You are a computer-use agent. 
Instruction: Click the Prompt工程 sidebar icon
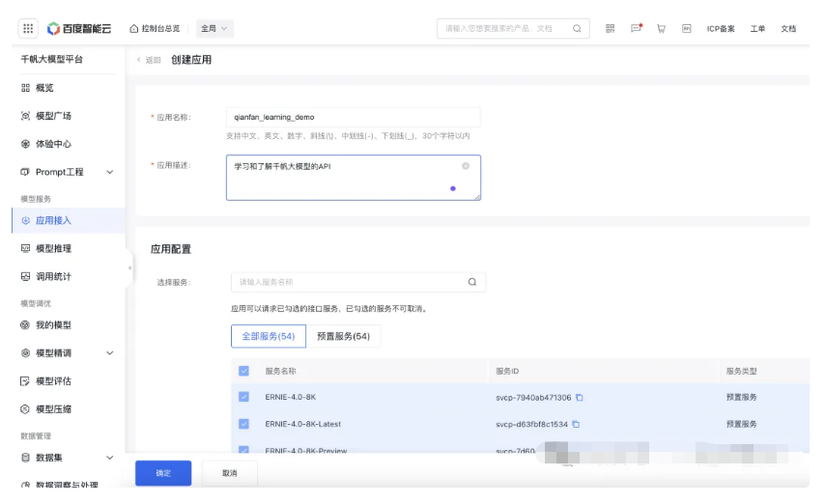pos(25,172)
